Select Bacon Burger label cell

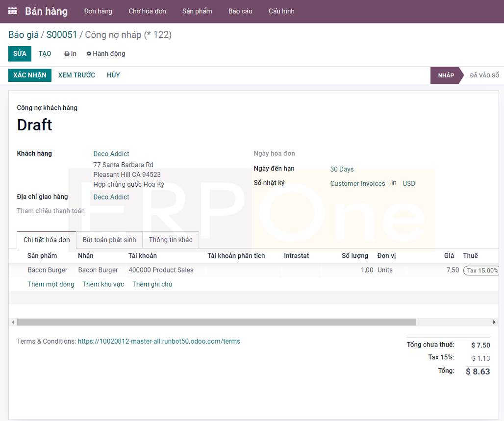pos(98,270)
